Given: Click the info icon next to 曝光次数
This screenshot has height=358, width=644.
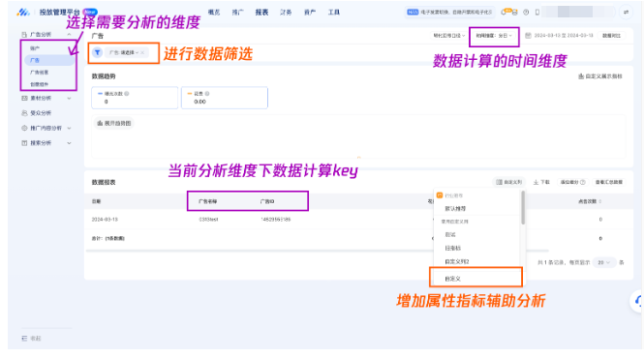Looking at the screenshot, I should click(x=127, y=94).
